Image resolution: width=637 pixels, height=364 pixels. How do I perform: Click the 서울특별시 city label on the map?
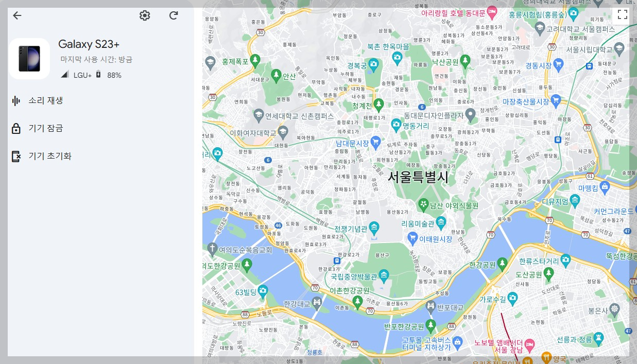click(x=418, y=177)
